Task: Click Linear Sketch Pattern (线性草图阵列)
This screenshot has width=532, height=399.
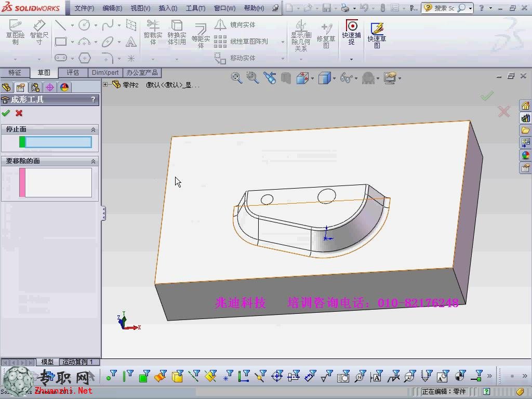Action: point(241,42)
